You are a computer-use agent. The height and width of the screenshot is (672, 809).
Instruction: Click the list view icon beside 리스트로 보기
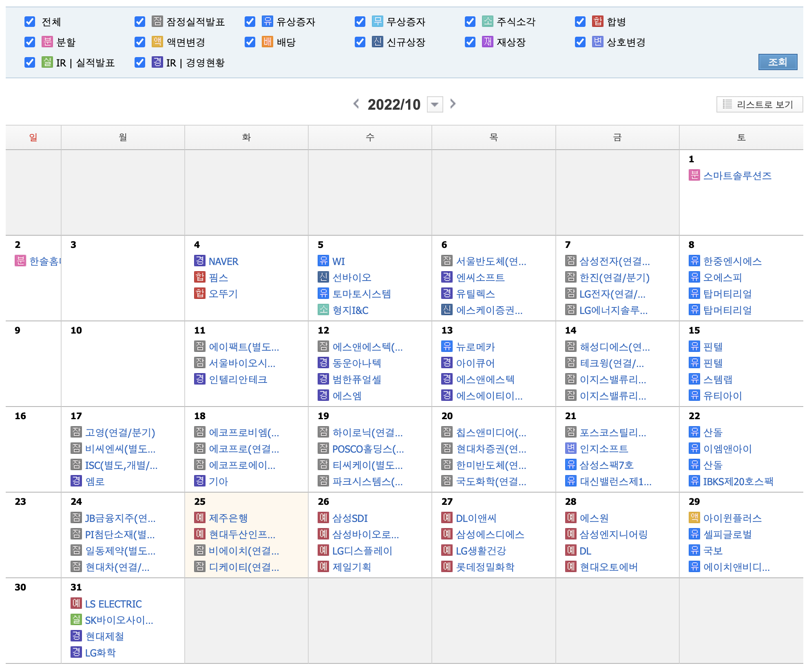click(x=727, y=104)
